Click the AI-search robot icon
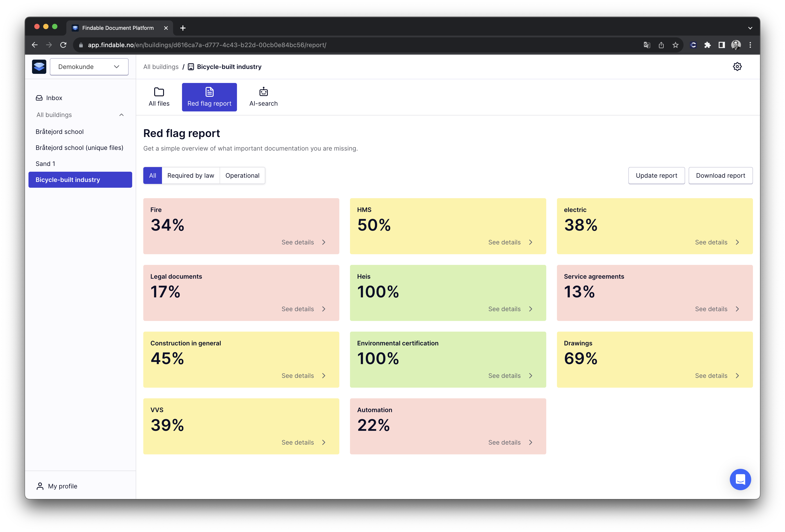785x532 pixels. [263, 92]
